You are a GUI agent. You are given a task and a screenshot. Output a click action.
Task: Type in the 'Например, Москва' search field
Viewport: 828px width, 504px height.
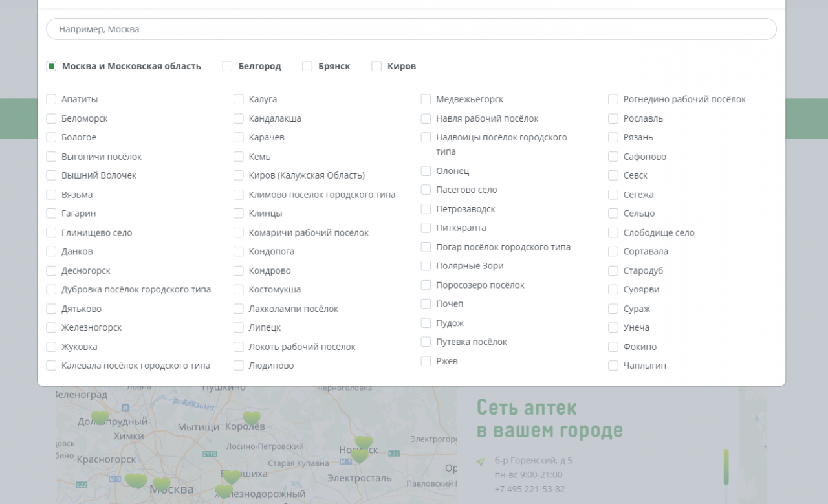[x=411, y=29]
